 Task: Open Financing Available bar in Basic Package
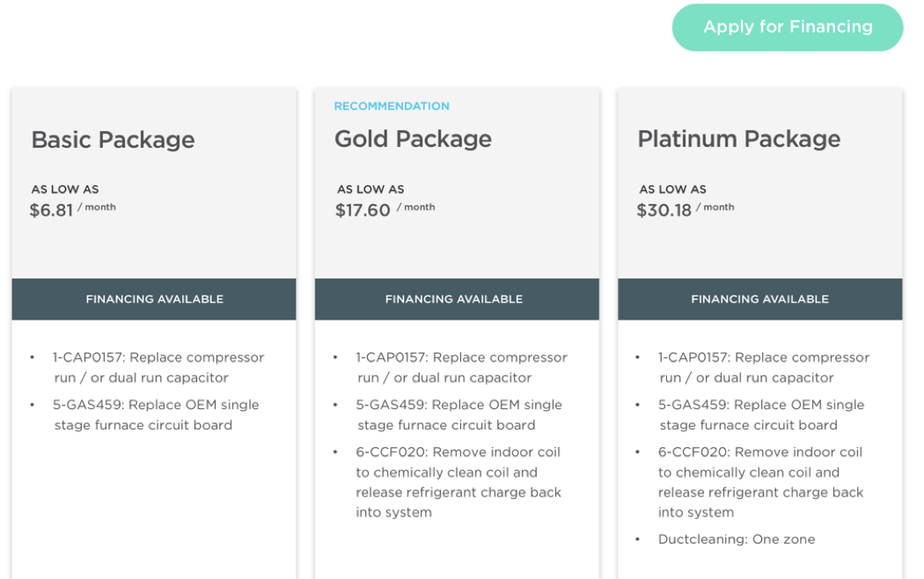pos(154,299)
